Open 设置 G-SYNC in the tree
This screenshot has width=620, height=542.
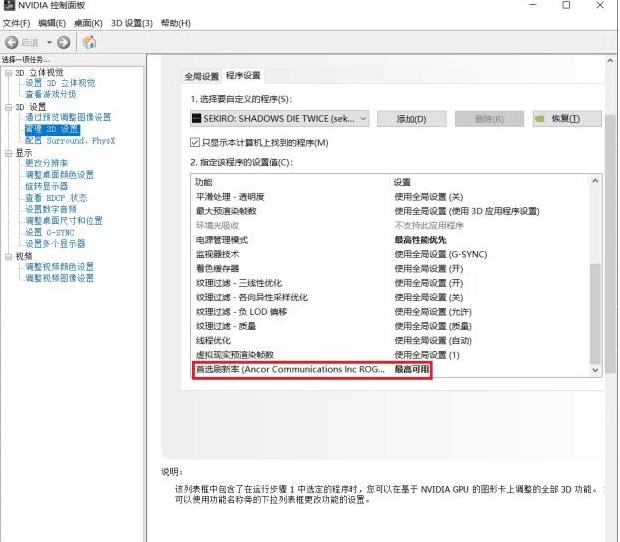click(x=50, y=232)
